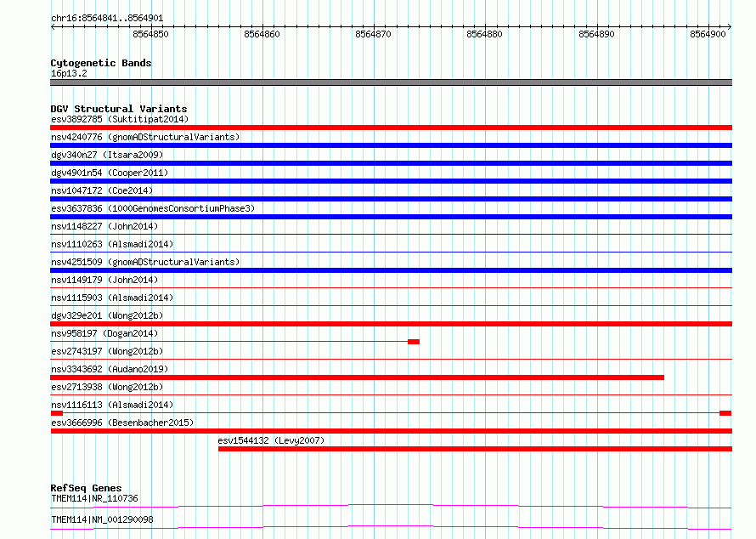Click the RefSeq Genes track heading

point(86,488)
